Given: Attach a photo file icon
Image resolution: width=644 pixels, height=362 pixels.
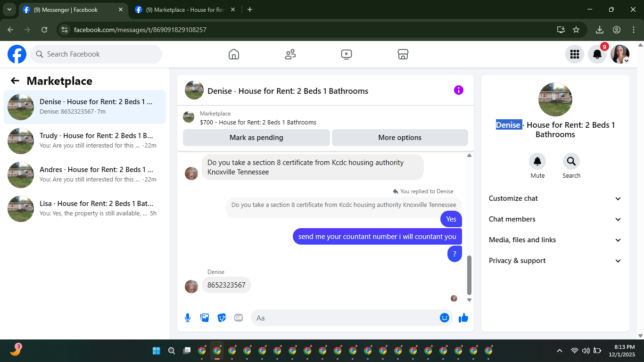Looking at the screenshot, I should (205, 318).
